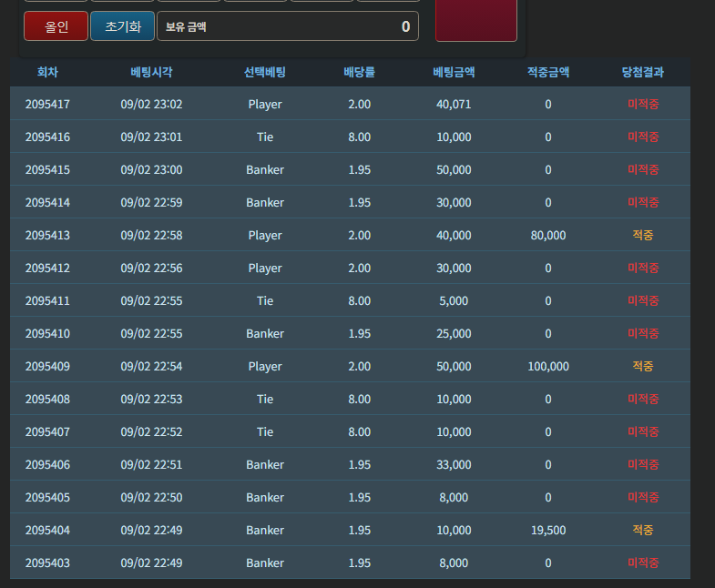Click round number 2095406

47,465
